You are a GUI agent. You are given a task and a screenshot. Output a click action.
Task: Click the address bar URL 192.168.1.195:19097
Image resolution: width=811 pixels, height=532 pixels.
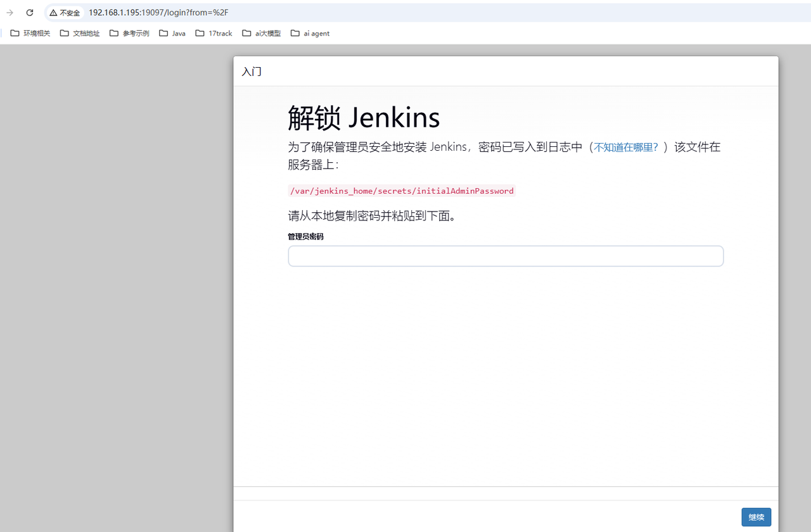pyautogui.click(x=158, y=13)
